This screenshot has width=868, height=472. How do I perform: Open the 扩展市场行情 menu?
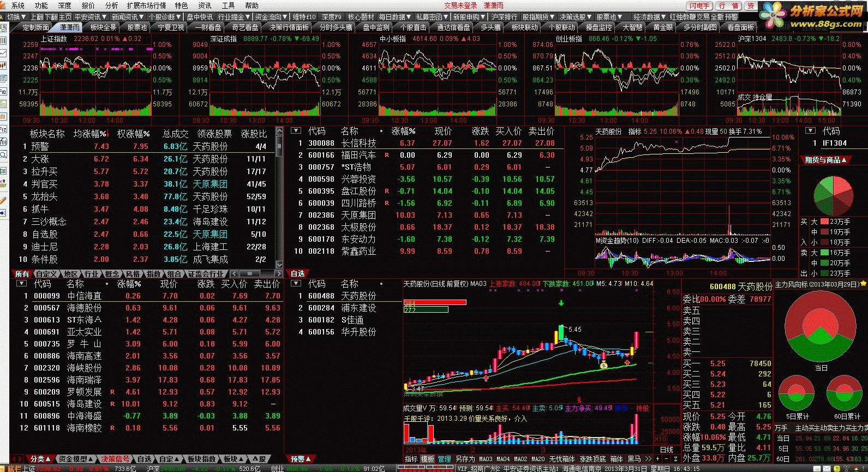click(146, 5)
